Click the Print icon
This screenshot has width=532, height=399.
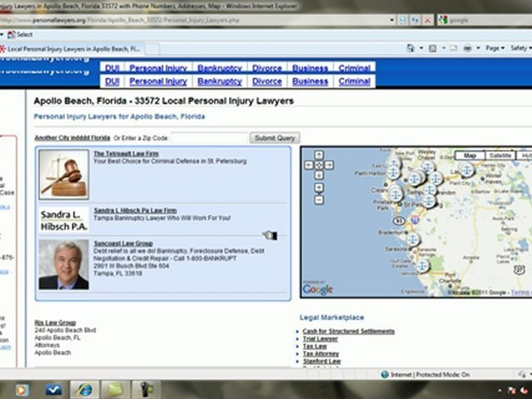point(468,49)
